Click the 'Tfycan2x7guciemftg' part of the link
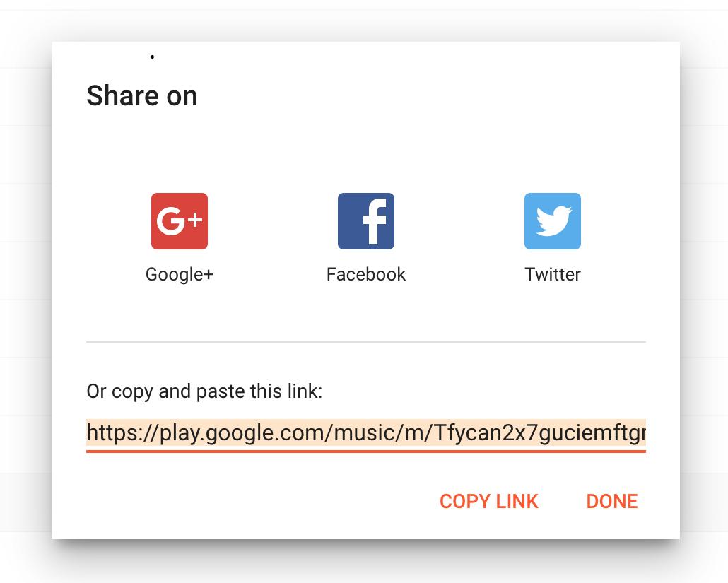Viewport: 728px width, 583px height. coord(535,432)
